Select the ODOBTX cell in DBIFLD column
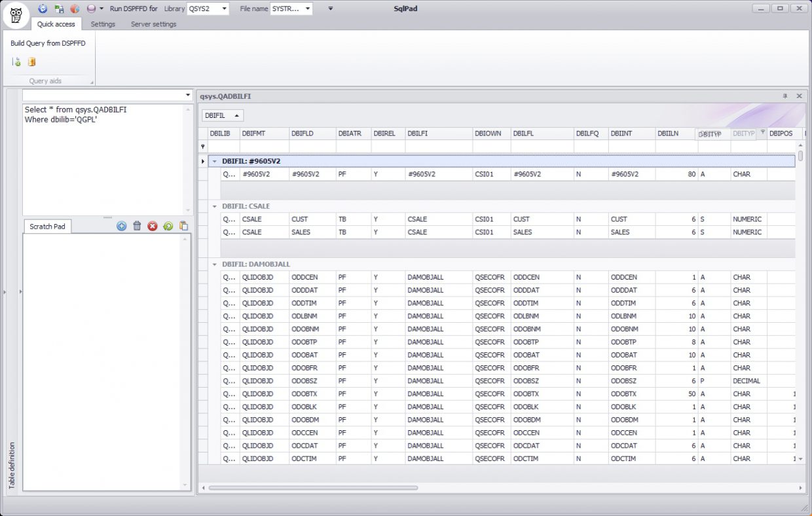This screenshot has height=516, width=812. [x=313, y=394]
